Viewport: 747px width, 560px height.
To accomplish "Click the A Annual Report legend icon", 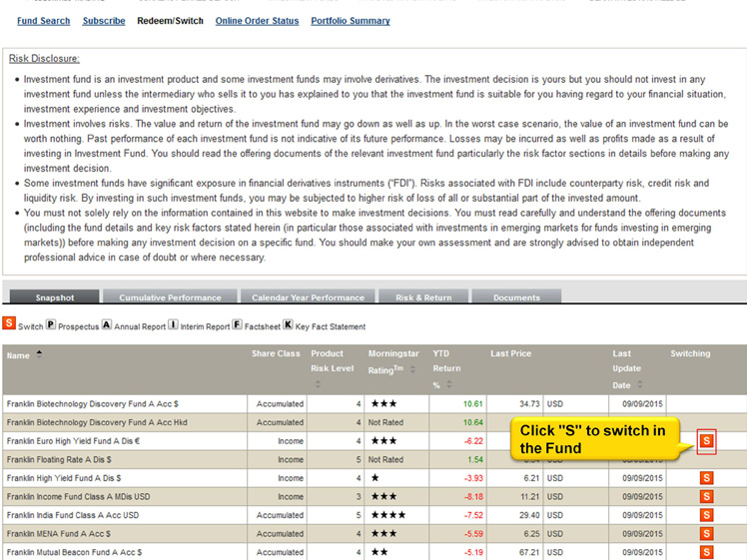I will pos(107,324).
